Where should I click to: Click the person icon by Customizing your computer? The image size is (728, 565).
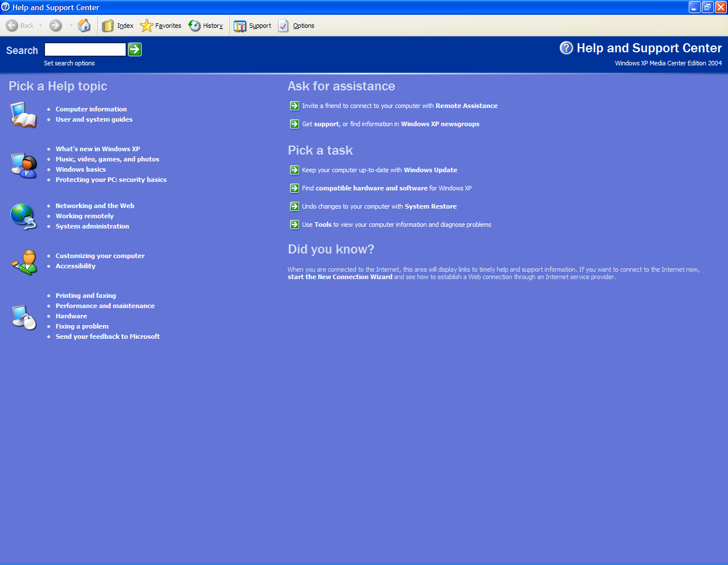pos(24,261)
